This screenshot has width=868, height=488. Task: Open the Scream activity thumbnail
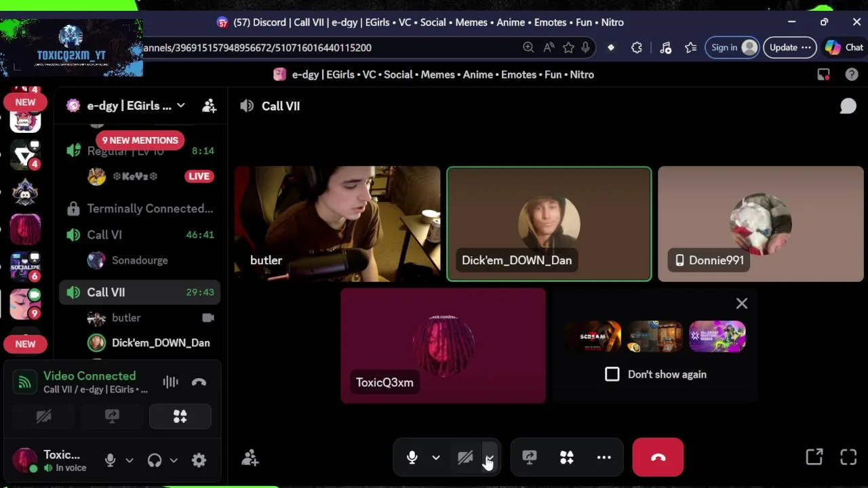[x=593, y=337]
